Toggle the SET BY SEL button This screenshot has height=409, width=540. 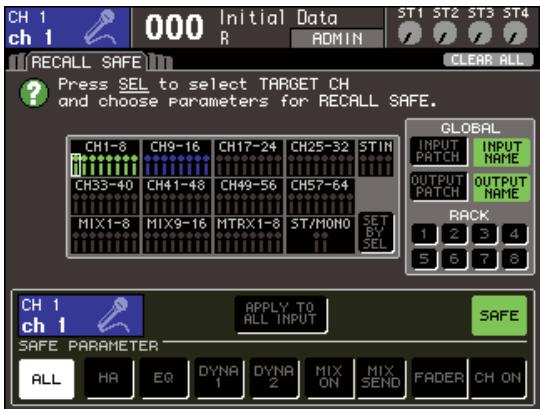[376, 232]
